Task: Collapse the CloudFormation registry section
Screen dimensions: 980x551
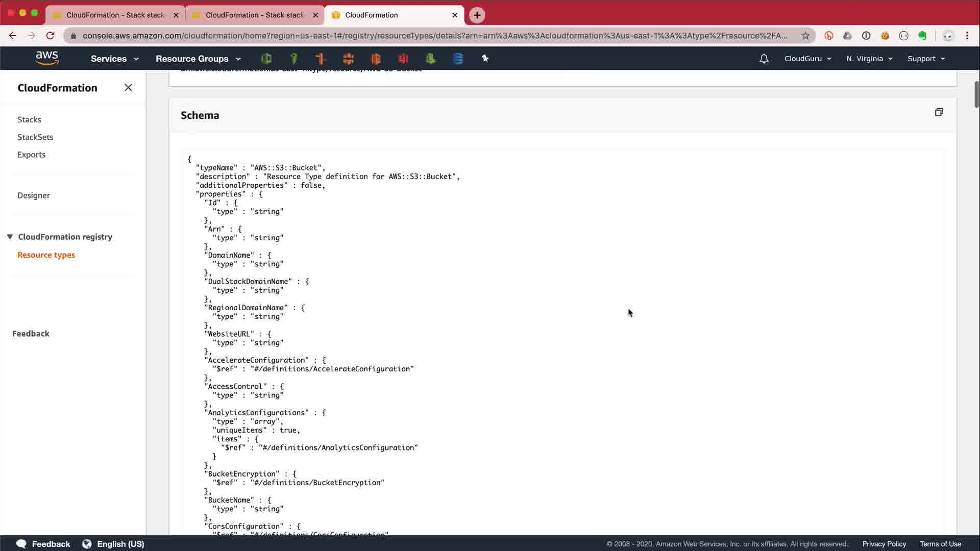Action: click(10, 237)
